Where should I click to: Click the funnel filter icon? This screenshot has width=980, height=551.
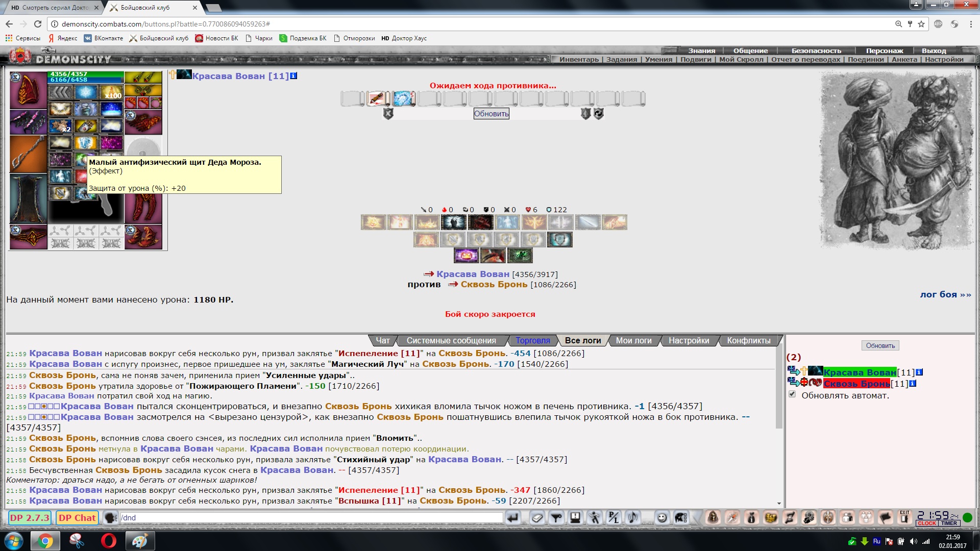pyautogui.click(x=556, y=518)
